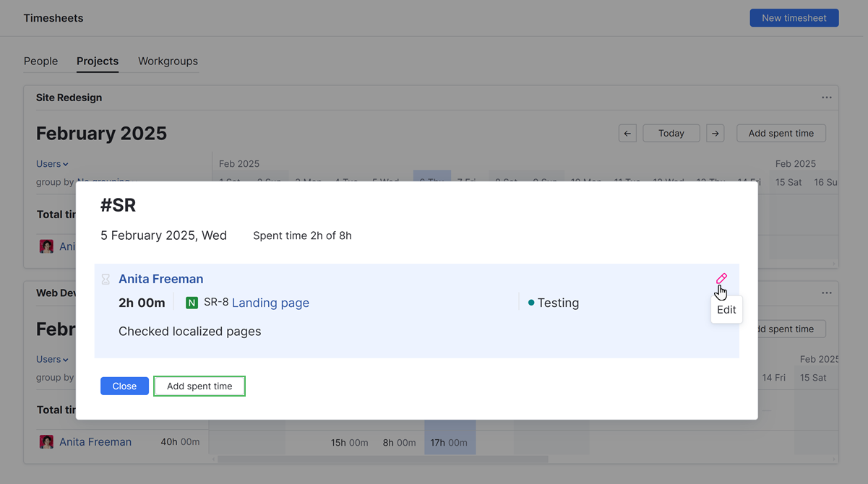The height and width of the screenshot is (484, 868).
Task: Switch to the People tab
Action: tap(41, 61)
